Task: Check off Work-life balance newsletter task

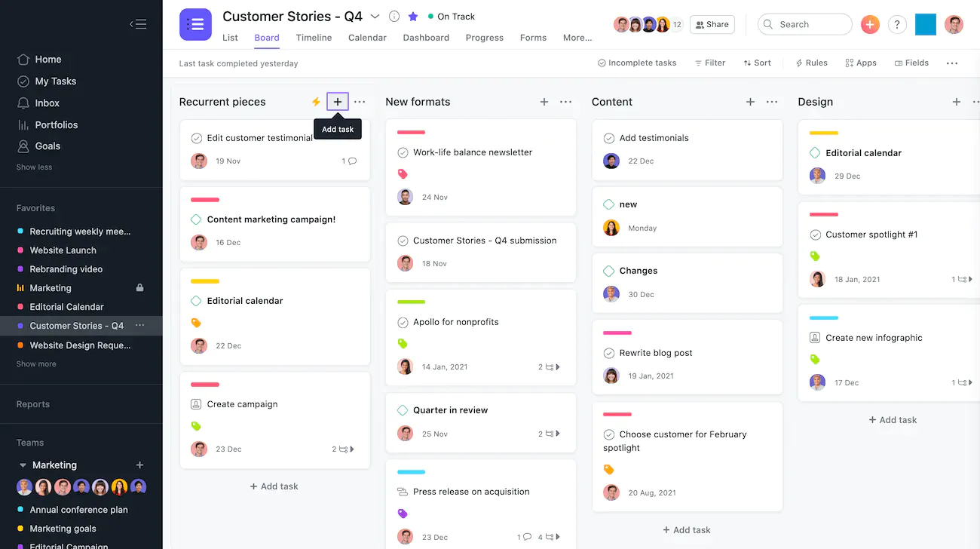Action: click(x=403, y=152)
